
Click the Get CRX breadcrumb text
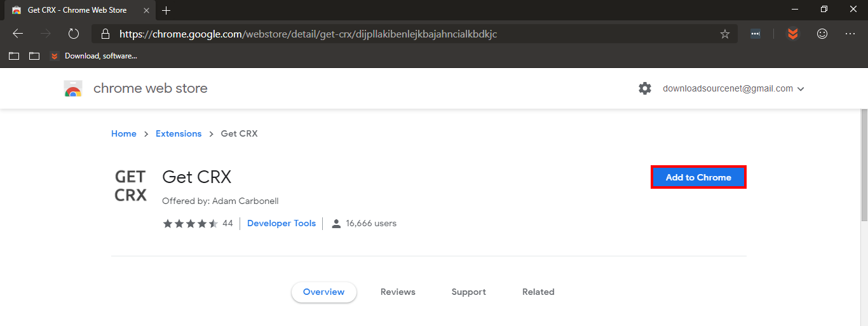coord(239,133)
